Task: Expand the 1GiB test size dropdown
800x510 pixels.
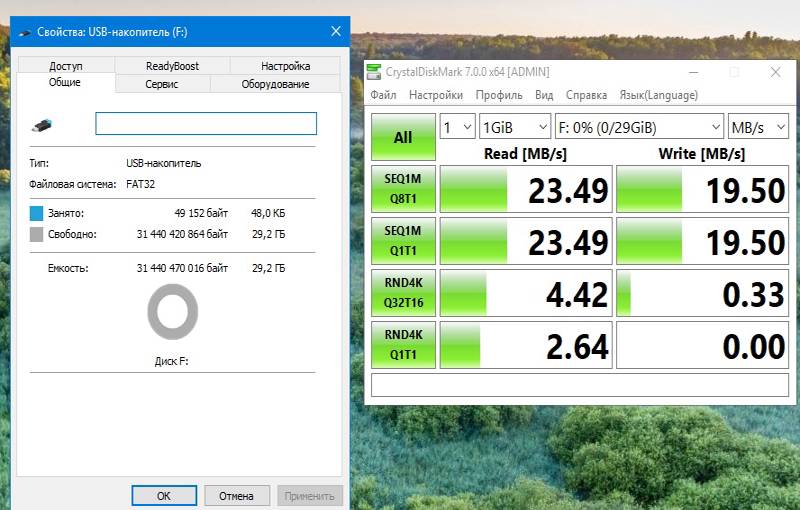Action: coord(515,127)
